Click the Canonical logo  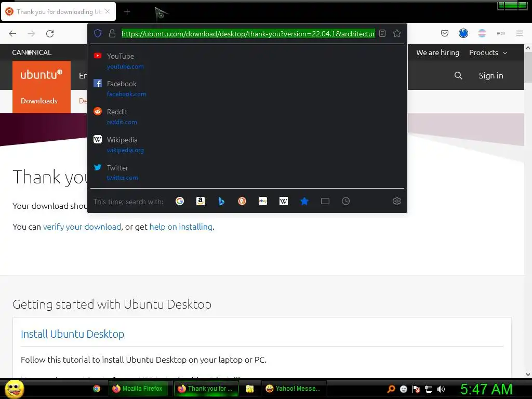(32, 52)
